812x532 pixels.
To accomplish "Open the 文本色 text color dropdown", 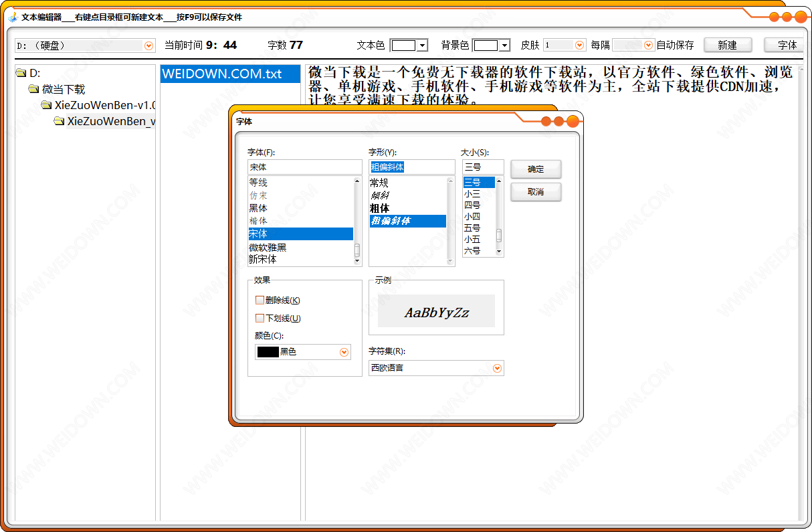I will [422, 46].
